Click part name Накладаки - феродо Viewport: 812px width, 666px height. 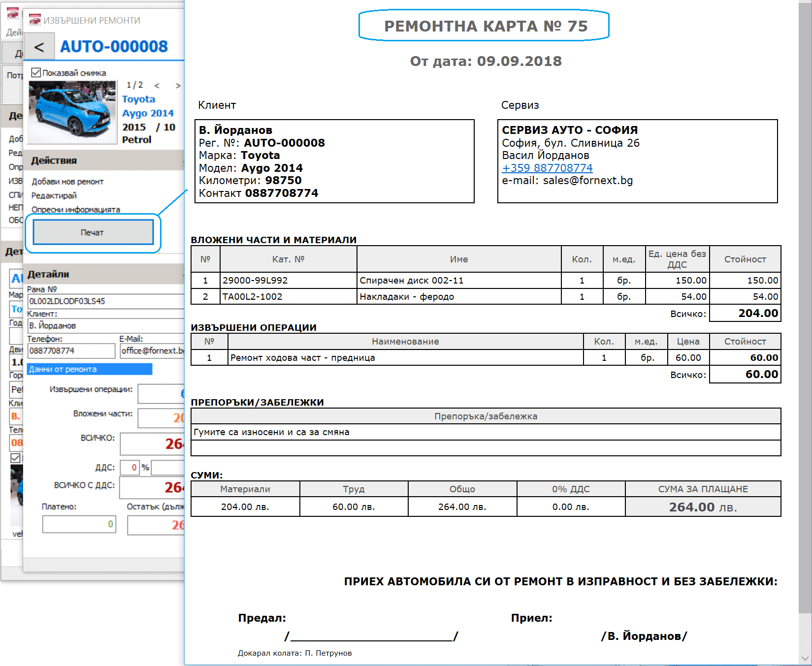pos(459,296)
